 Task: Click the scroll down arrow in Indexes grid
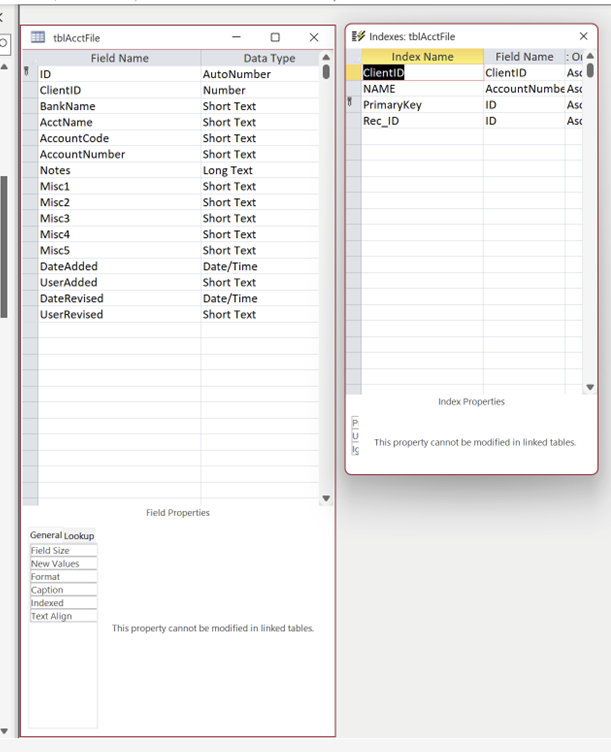pyautogui.click(x=590, y=387)
